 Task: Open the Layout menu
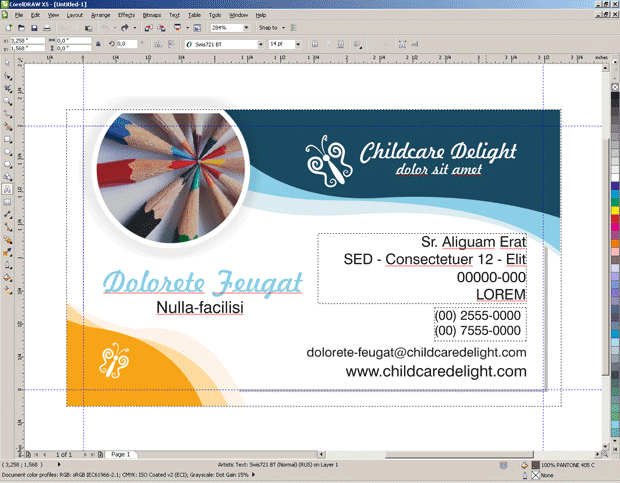[75, 15]
